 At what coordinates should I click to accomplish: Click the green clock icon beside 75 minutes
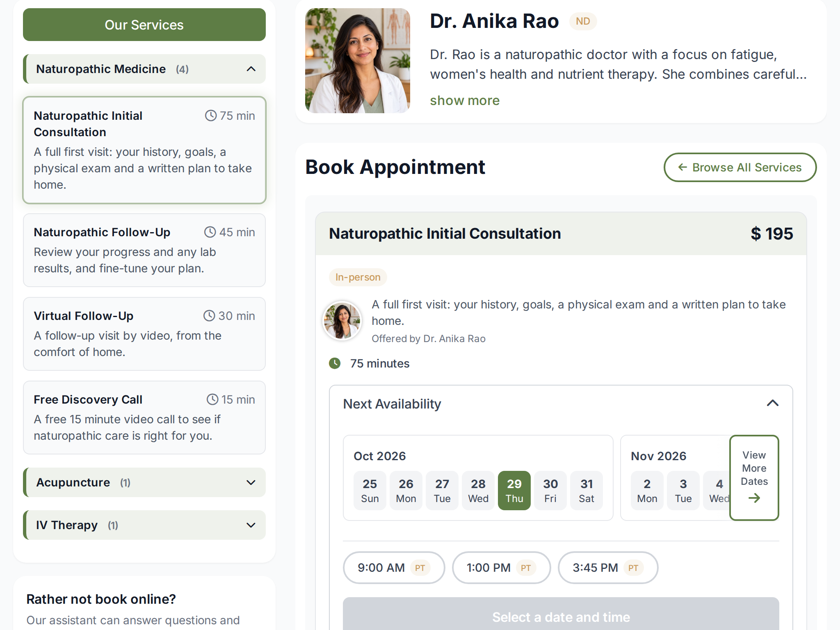(x=335, y=363)
